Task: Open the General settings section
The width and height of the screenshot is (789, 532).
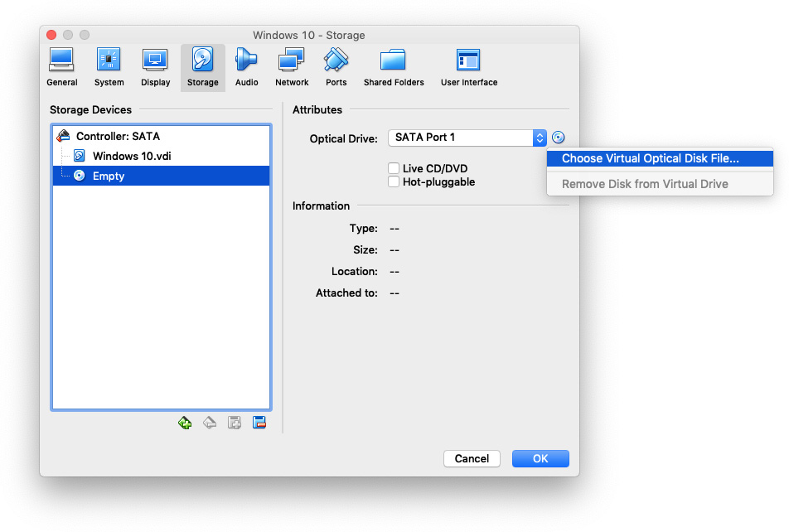Action: point(62,67)
